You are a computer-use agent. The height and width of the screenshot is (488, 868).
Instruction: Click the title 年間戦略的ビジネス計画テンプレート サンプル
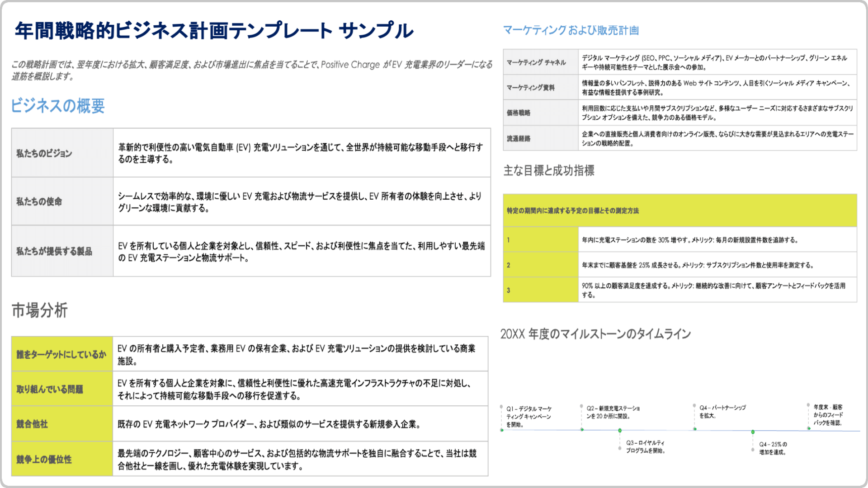(214, 31)
